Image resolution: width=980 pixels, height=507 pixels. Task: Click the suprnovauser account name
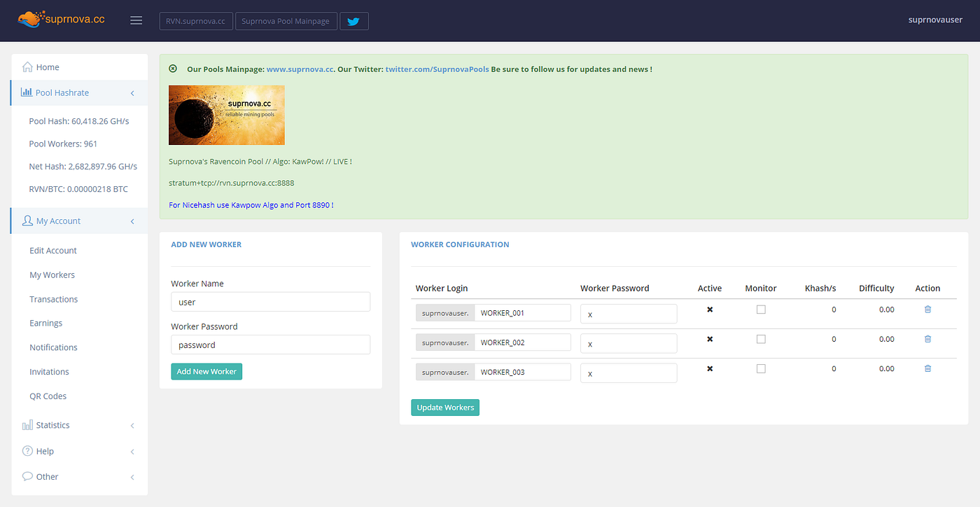[x=935, y=20]
